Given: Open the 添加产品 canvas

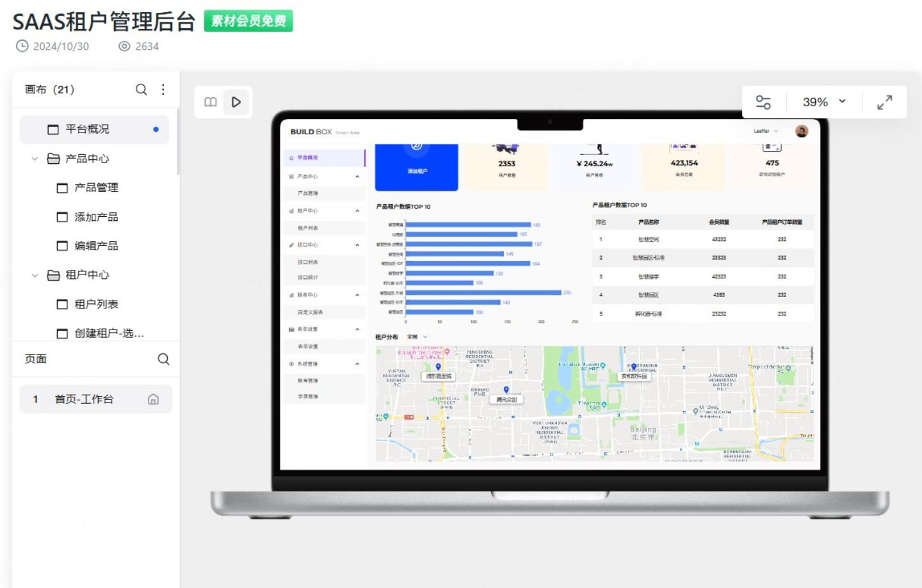Looking at the screenshot, I should [x=96, y=217].
